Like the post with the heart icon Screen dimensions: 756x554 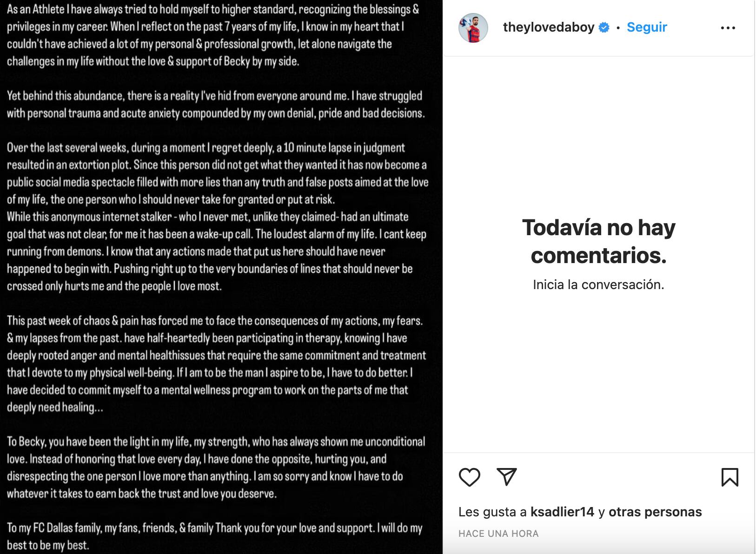click(x=469, y=477)
